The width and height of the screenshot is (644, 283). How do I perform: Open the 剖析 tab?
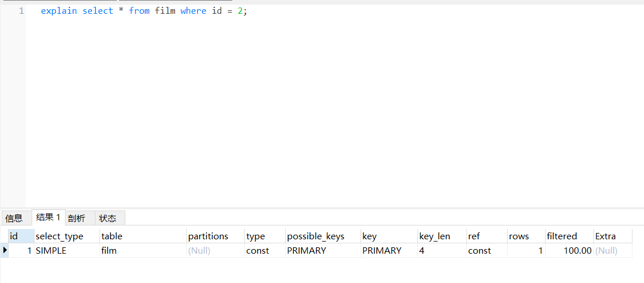79,219
